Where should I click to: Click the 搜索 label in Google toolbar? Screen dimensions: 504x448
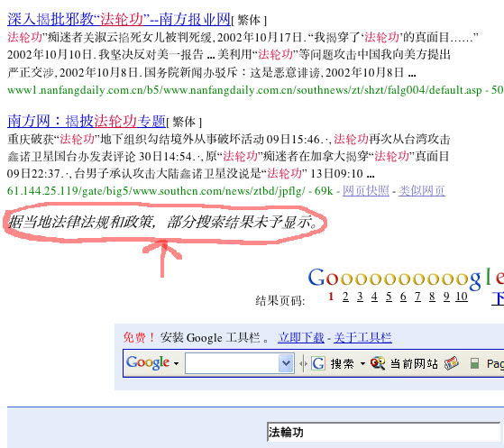[x=342, y=364]
